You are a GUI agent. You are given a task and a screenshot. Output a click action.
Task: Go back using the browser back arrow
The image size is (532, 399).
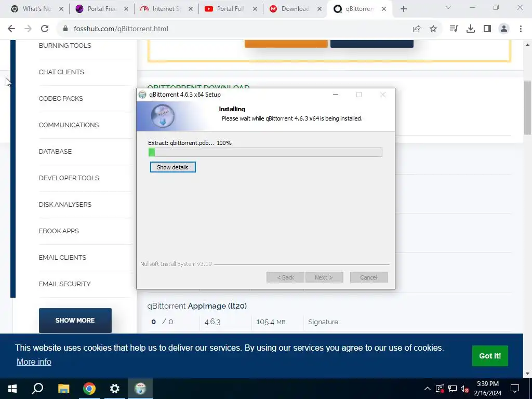[x=11, y=29]
